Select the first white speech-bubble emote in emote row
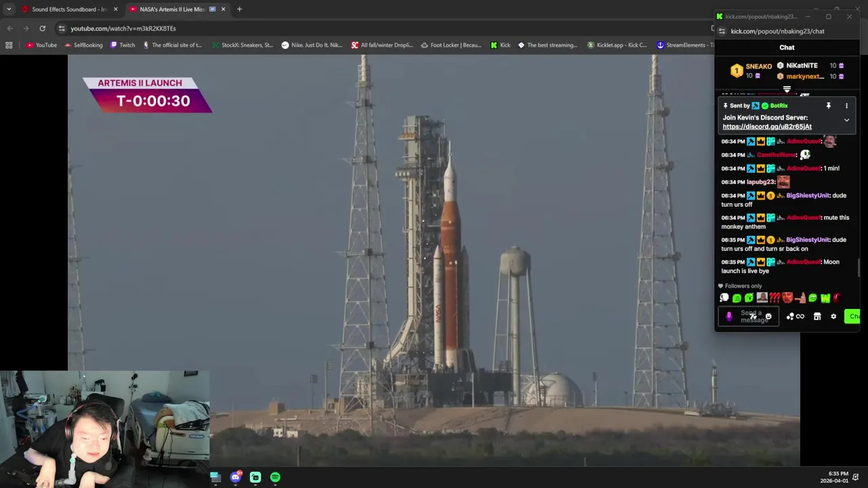The width and height of the screenshot is (868, 488). (724, 298)
